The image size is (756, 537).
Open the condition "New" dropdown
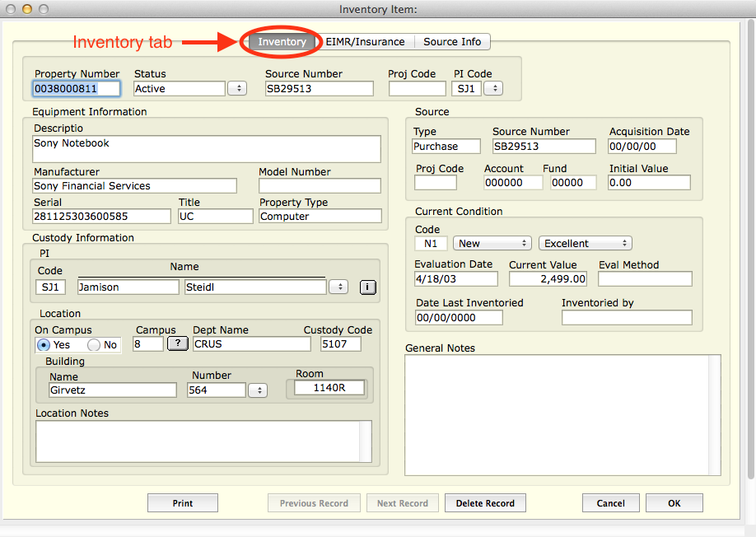pyautogui.click(x=492, y=243)
